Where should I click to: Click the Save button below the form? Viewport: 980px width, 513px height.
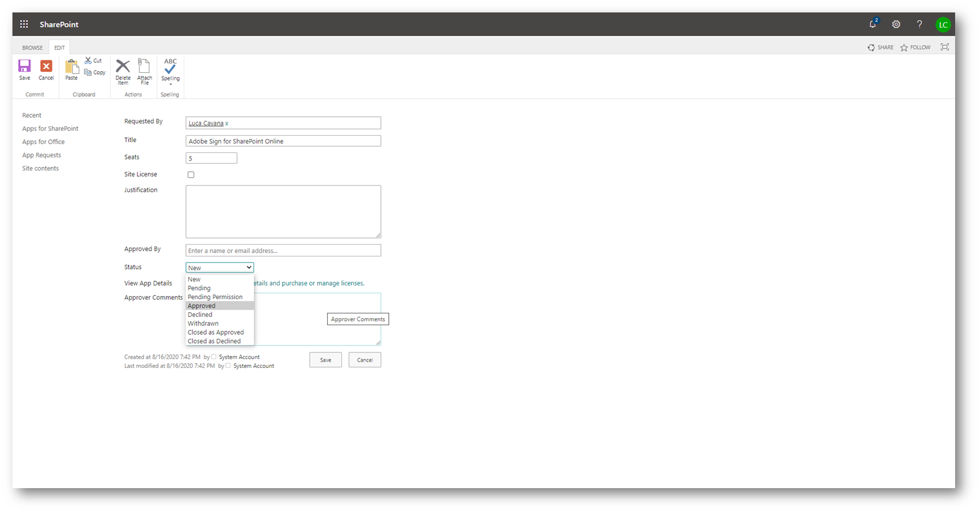(x=325, y=360)
